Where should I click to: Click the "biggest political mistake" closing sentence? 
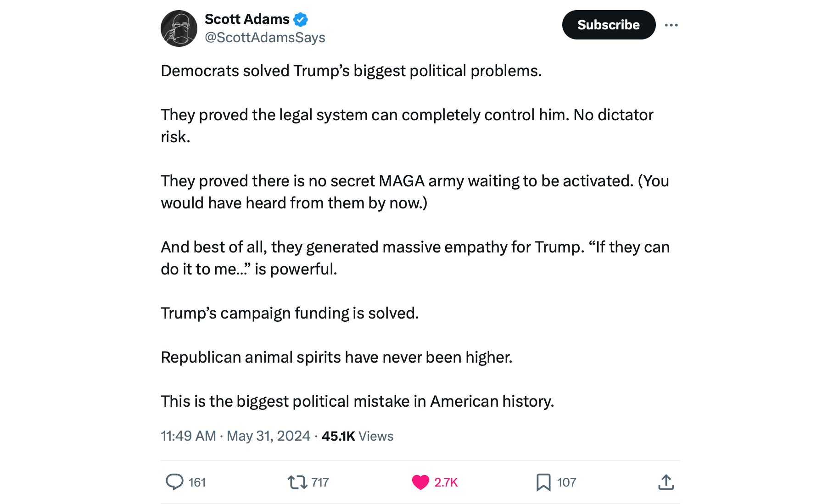pyautogui.click(x=357, y=402)
